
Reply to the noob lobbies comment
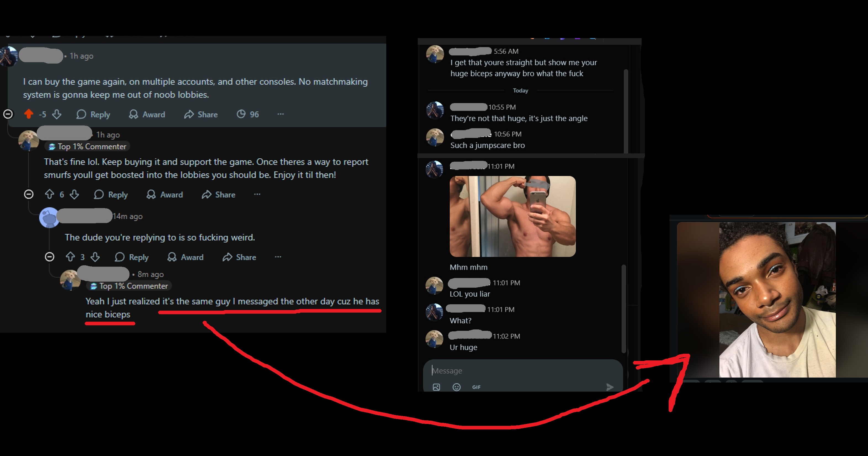click(x=93, y=114)
